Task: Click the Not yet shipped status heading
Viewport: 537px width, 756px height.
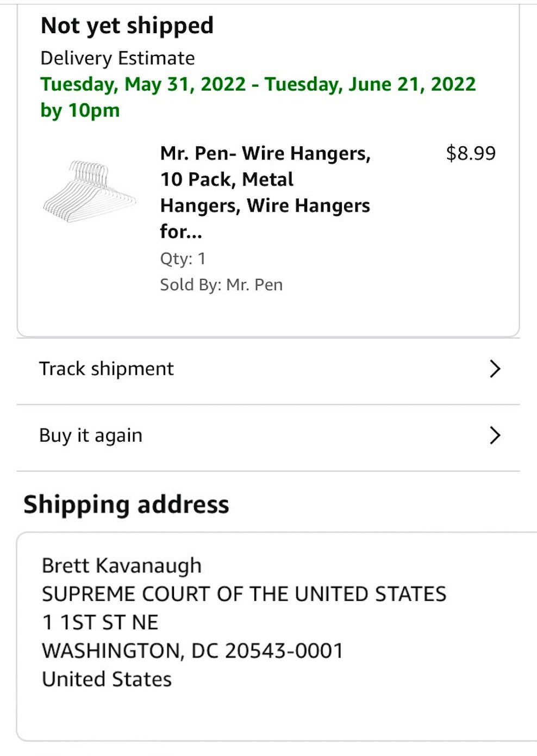Action: [127, 26]
